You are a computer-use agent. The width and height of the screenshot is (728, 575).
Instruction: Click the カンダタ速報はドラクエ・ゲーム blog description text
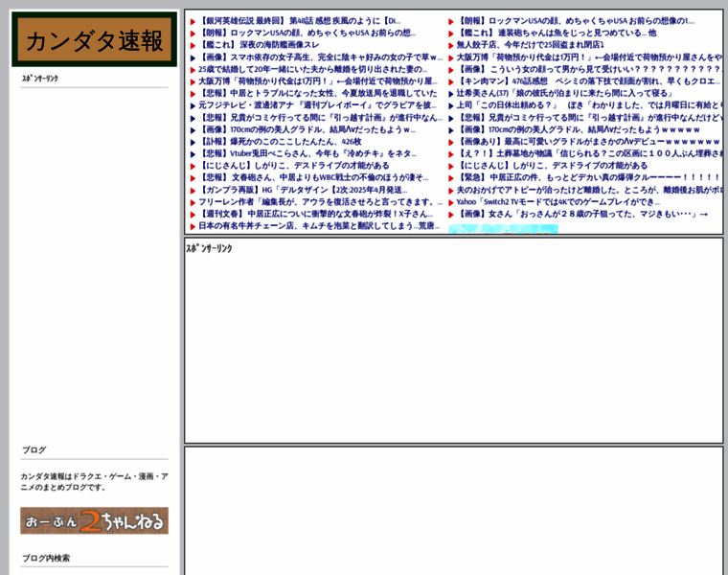coord(94,482)
